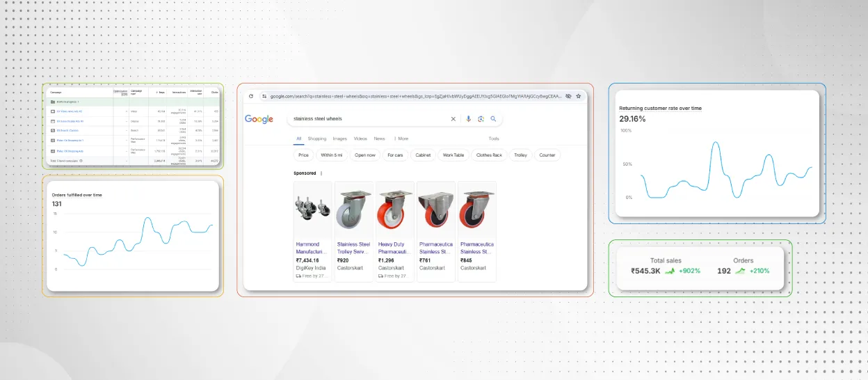Apply the Work Table filter chip
868x380 pixels.
pos(453,155)
